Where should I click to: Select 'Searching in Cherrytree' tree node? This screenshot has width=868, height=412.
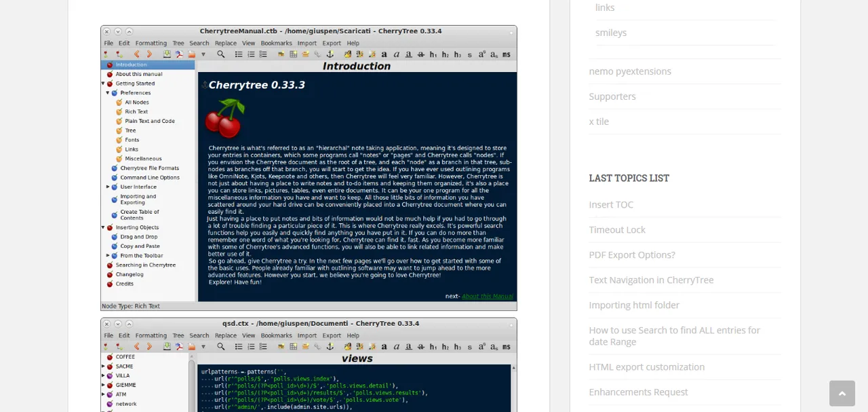tap(145, 265)
